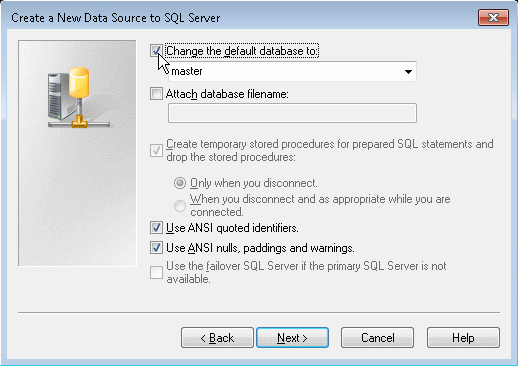Open Help for this dialog
The width and height of the screenshot is (518, 366).
pos(463,338)
